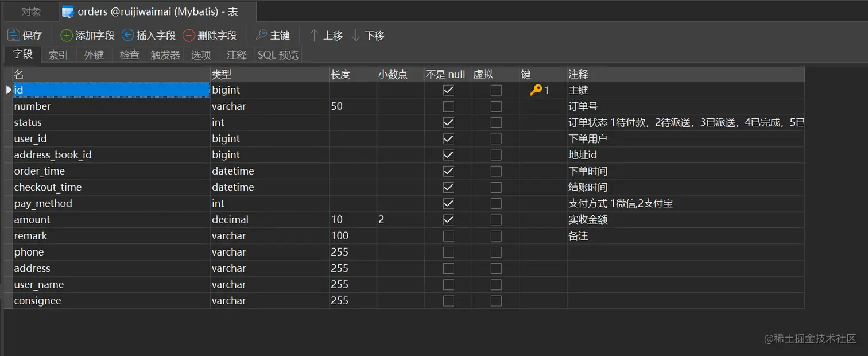Click the 插入字段 button label
Image resolution: width=868 pixels, height=356 pixels.
[x=156, y=35]
